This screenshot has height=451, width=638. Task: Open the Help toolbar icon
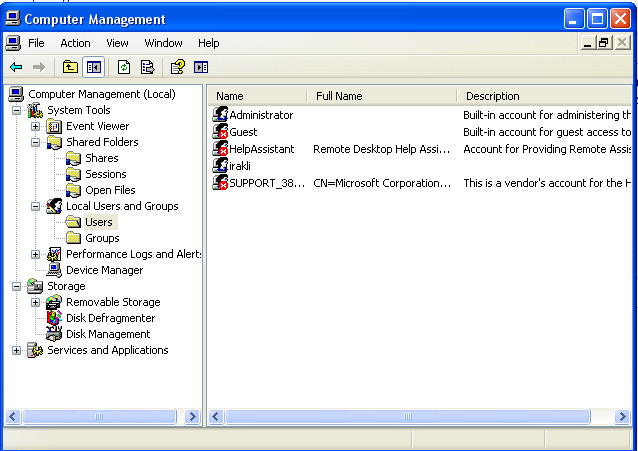point(177,67)
